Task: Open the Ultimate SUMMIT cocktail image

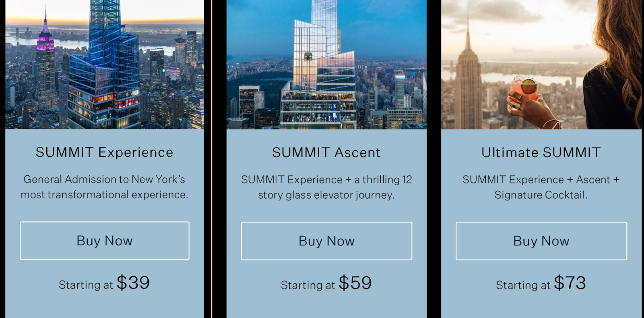Action: click(541, 64)
